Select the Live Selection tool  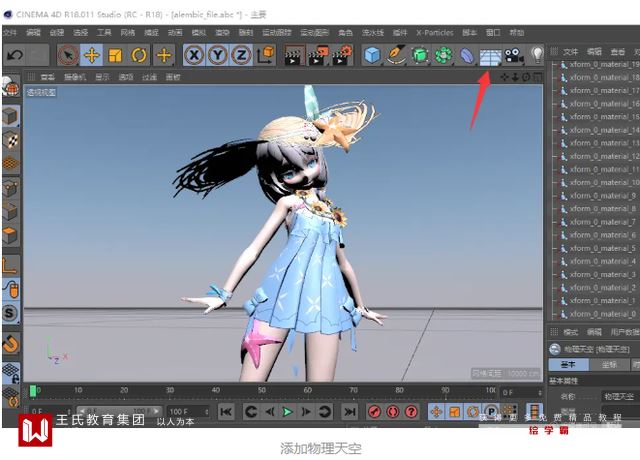tap(68, 55)
